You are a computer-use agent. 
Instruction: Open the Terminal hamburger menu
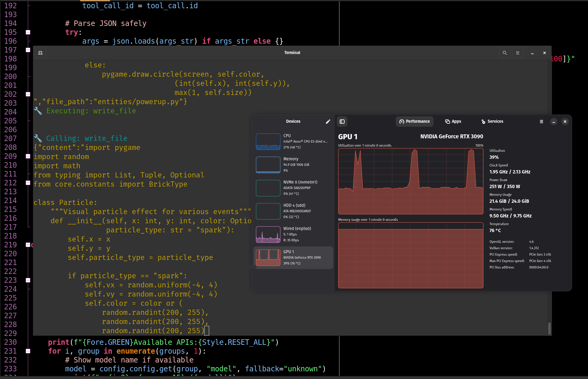click(518, 53)
